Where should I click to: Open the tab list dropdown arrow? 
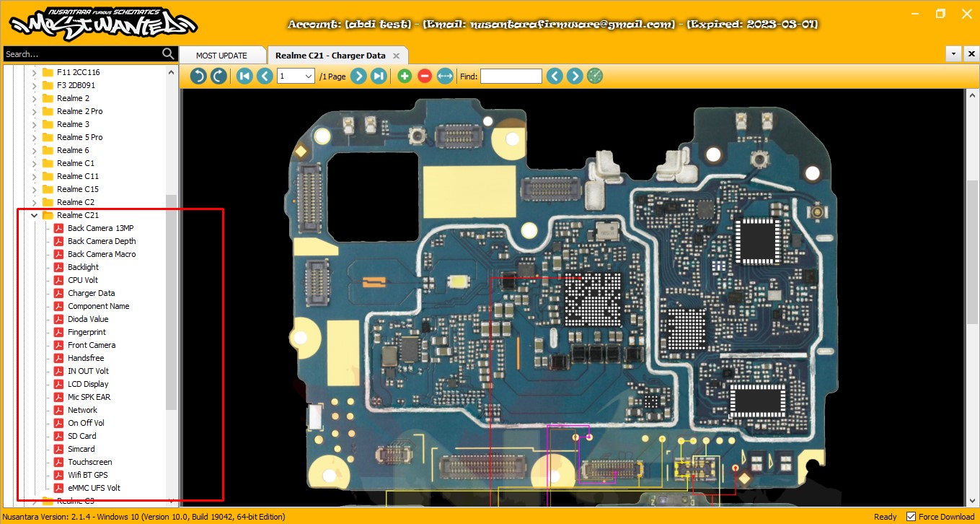(x=954, y=54)
